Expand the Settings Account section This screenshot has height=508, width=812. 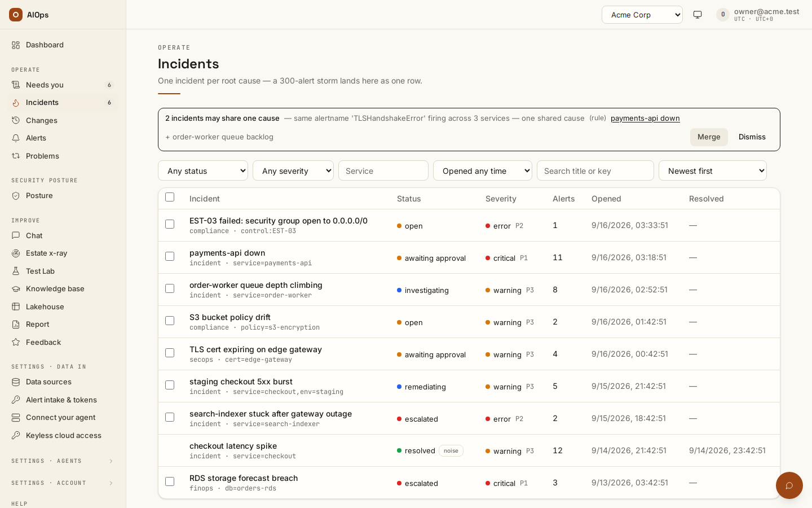(63, 483)
